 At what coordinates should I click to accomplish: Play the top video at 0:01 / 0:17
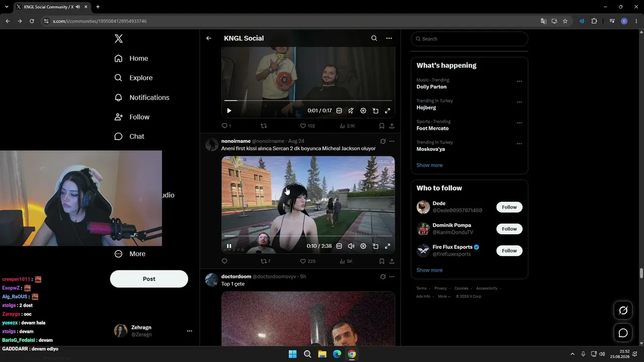pyautogui.click(x=229, y=111)
